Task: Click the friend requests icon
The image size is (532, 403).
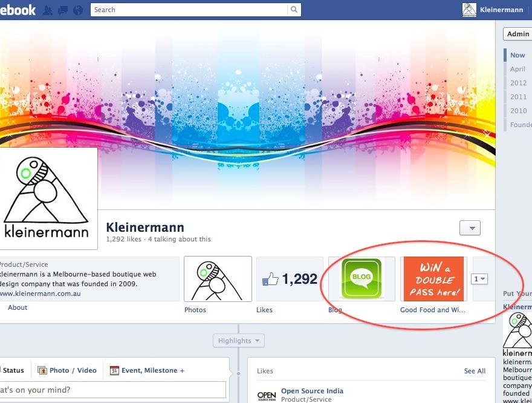Action: tap(47, 10)
